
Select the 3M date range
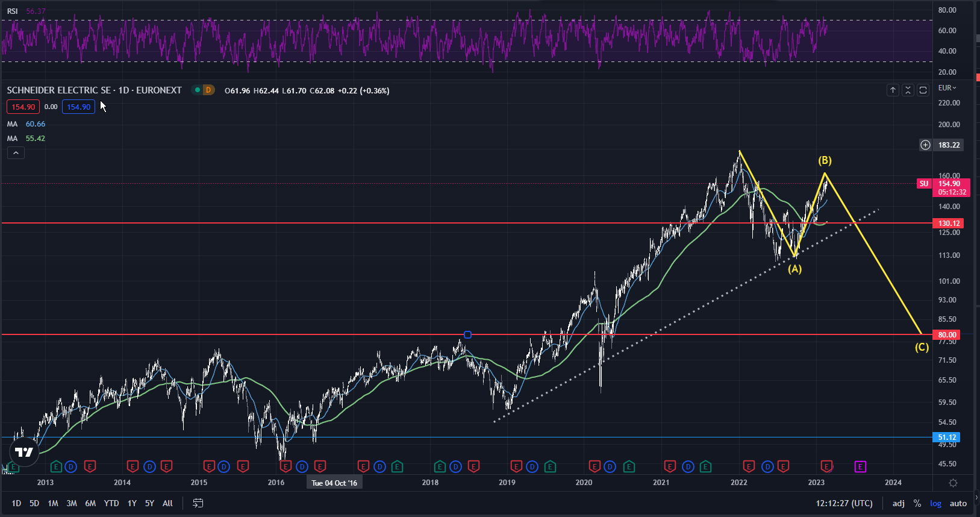coord(72,503)
